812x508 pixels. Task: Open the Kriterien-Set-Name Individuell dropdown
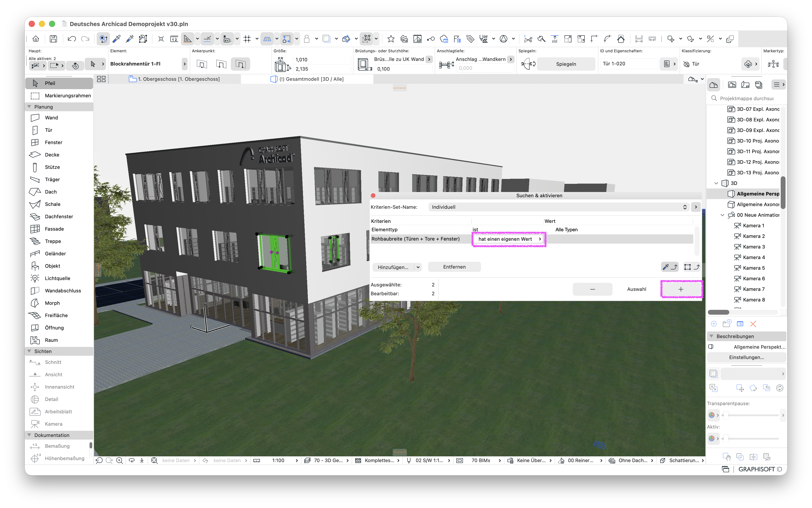coord(559,207)
